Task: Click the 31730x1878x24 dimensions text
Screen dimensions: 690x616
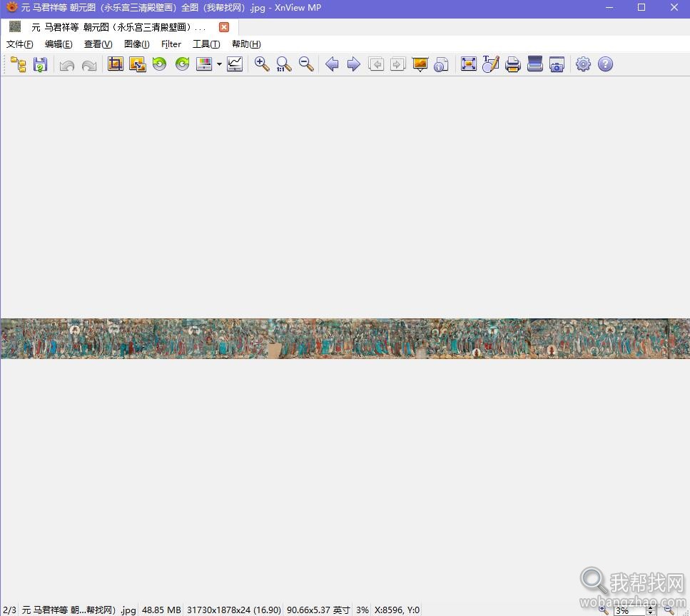Action: (234, 610)
